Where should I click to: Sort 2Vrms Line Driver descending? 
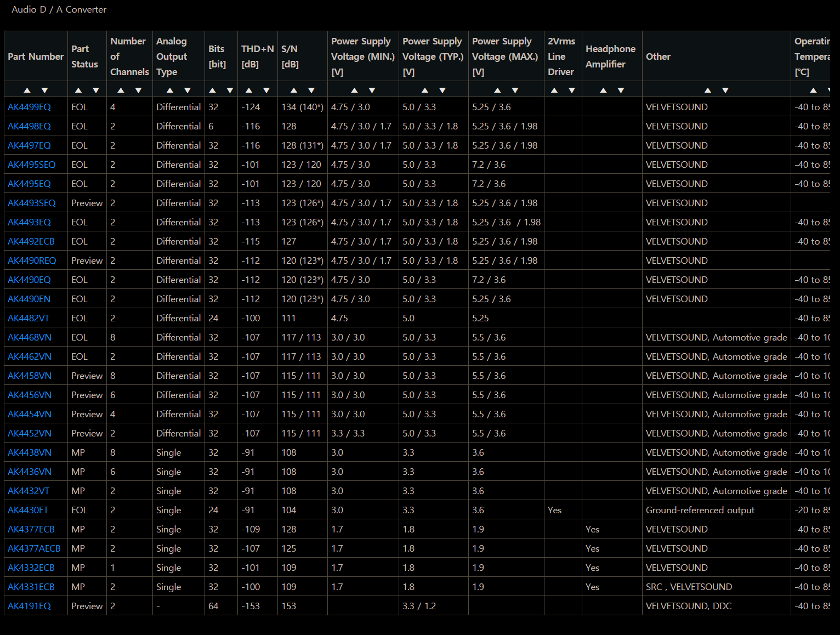[x=572, y=90]
